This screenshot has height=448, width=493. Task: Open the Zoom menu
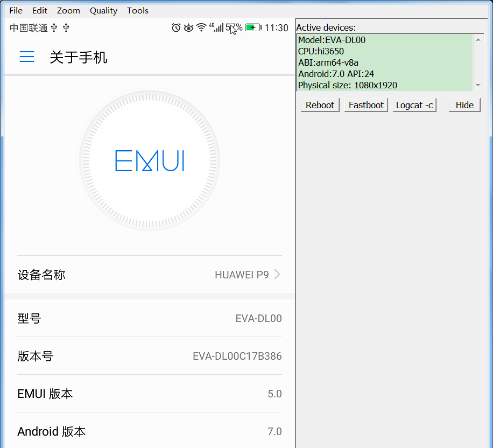(x=68, y=10)
